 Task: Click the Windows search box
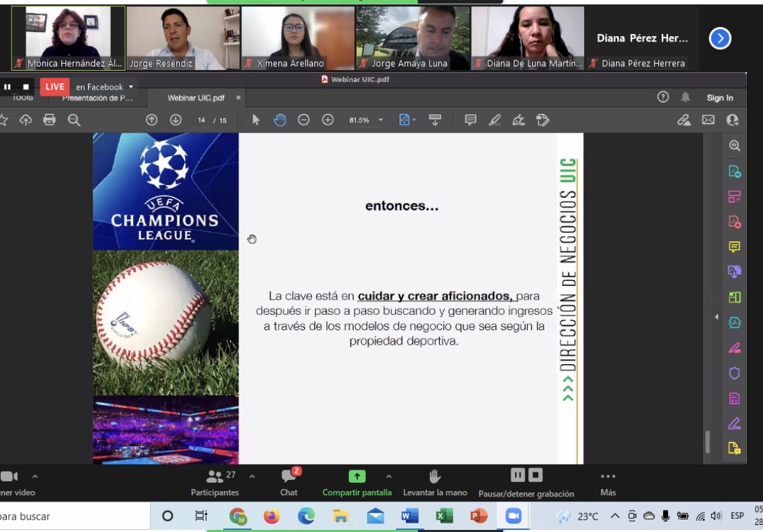click(x=75, y=517)
